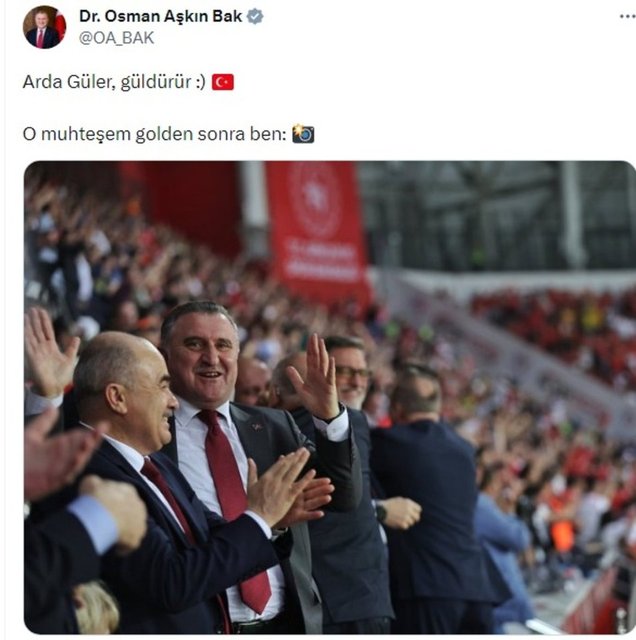Screen dimensions: 636x640
Task: Open the Dr. Osman Aşkın Bak name link
Action: (160, 16)
